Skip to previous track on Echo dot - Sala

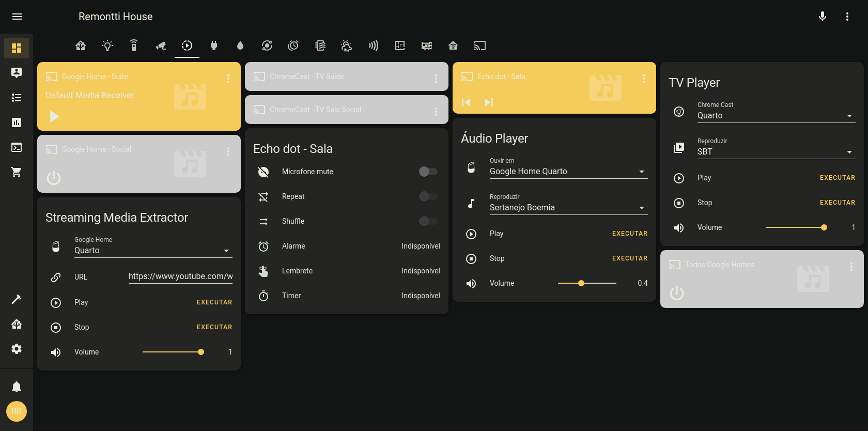[466, 102]
